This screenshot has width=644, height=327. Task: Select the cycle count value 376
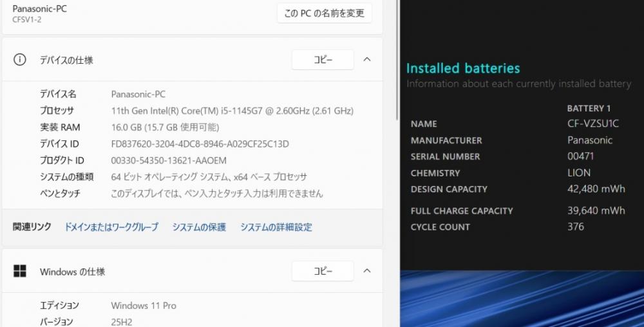pyautogui.click(x=576, y=227)
